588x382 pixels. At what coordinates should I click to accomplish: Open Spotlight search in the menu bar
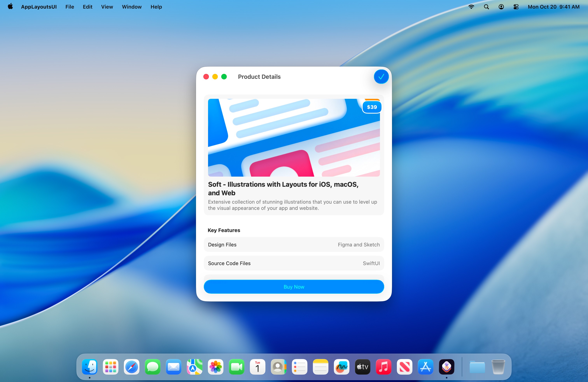[x=486, y=7]
